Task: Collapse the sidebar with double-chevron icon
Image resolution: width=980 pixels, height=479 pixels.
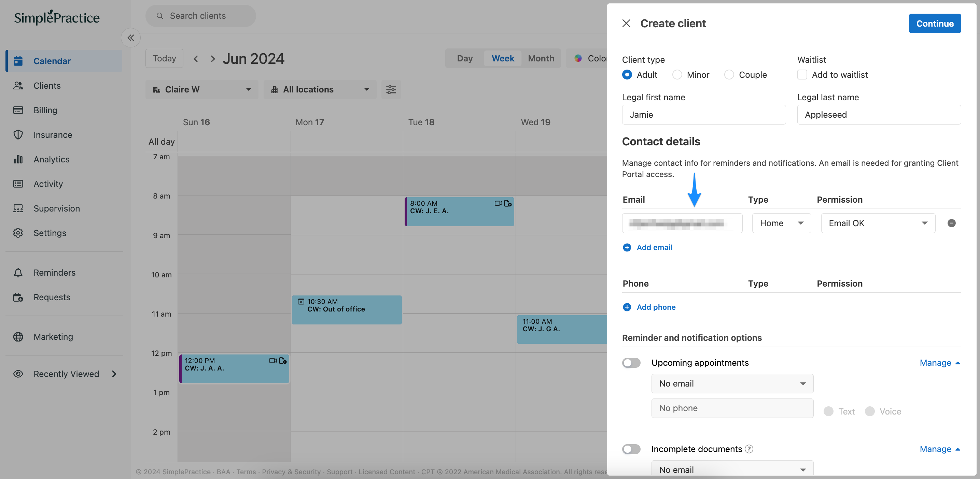Action: click(130, 38)
